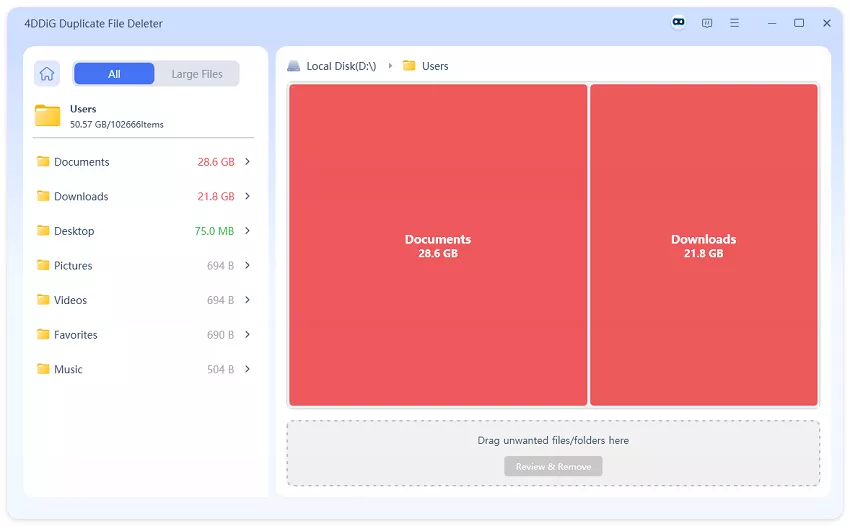The height and width of the screenshot is (526, 850).
Task: Click the 50.57 GB/102666Items summary text
Action: point(117,124)
